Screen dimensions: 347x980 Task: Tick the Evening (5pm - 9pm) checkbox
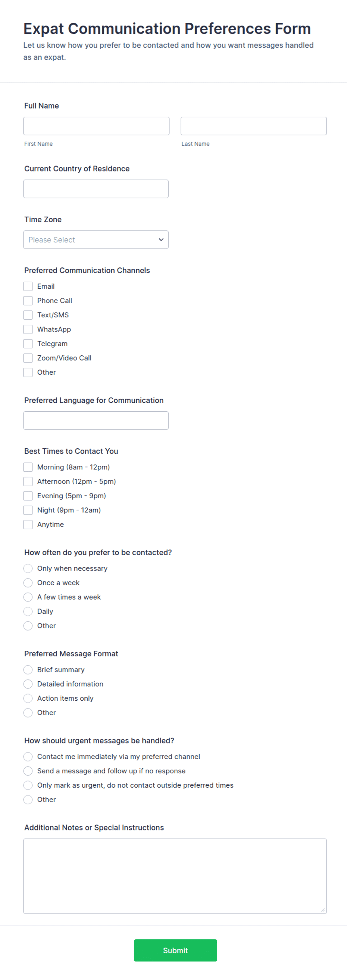pos(28,496)
